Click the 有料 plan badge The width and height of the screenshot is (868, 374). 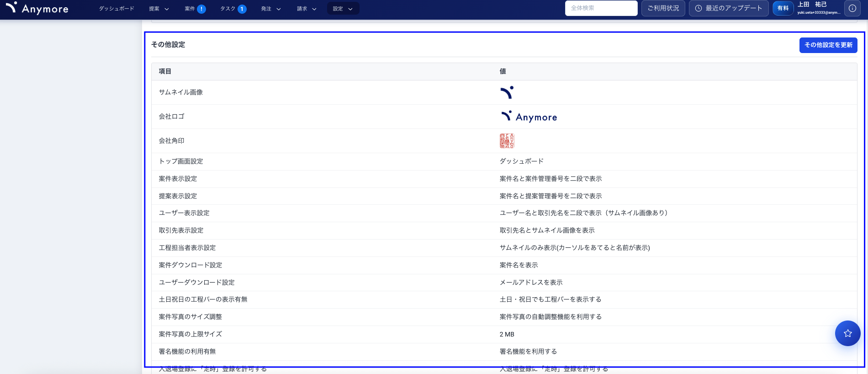[x=783, y=8]
